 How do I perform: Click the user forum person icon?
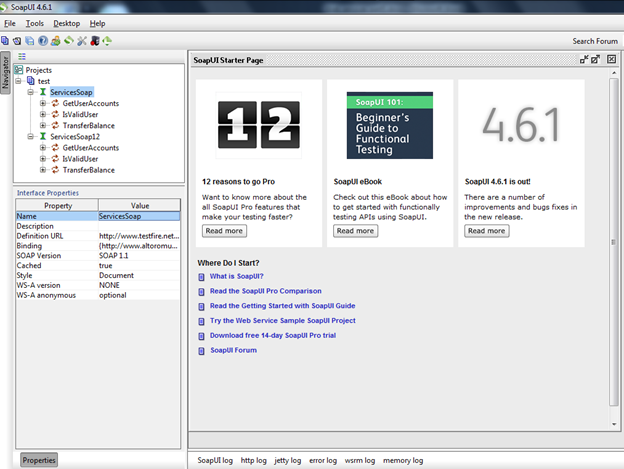click(x=56, y=41)
